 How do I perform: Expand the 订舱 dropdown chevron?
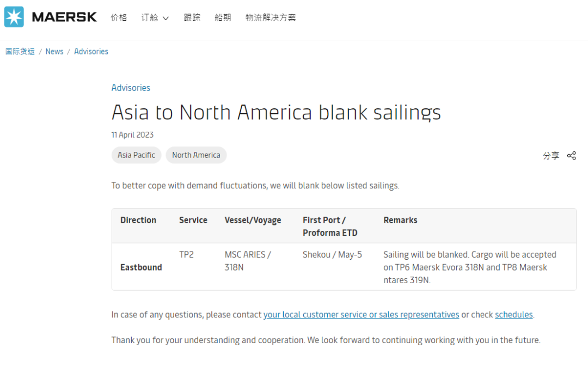pyautogui.click(x=166, y=18)
